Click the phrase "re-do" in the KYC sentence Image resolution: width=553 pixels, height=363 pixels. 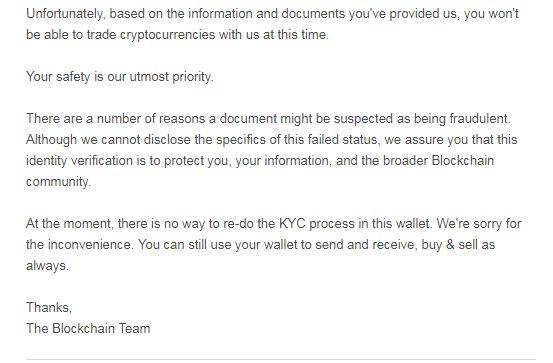[238, 224]
